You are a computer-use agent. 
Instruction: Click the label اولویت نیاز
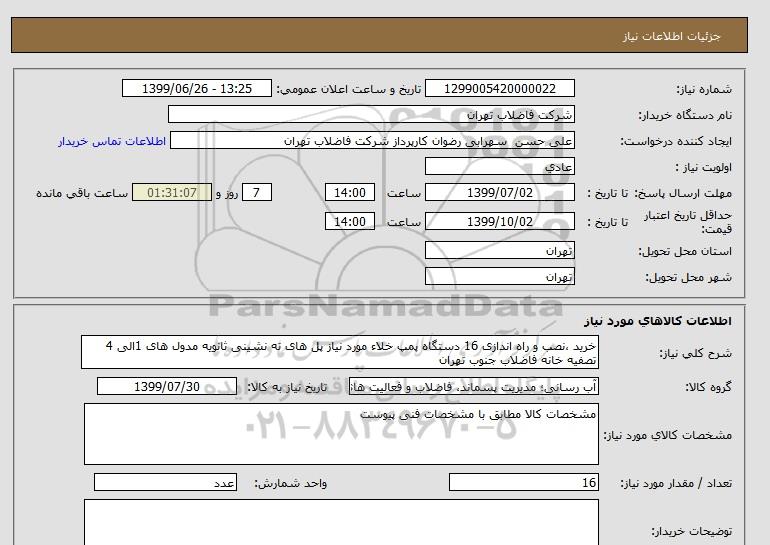click(703, 167)
